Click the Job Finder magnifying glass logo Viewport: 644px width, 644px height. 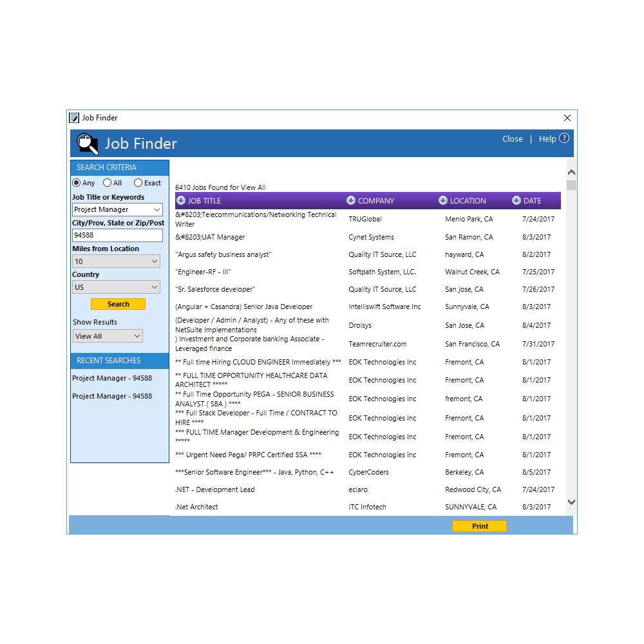tap(87, 143)
